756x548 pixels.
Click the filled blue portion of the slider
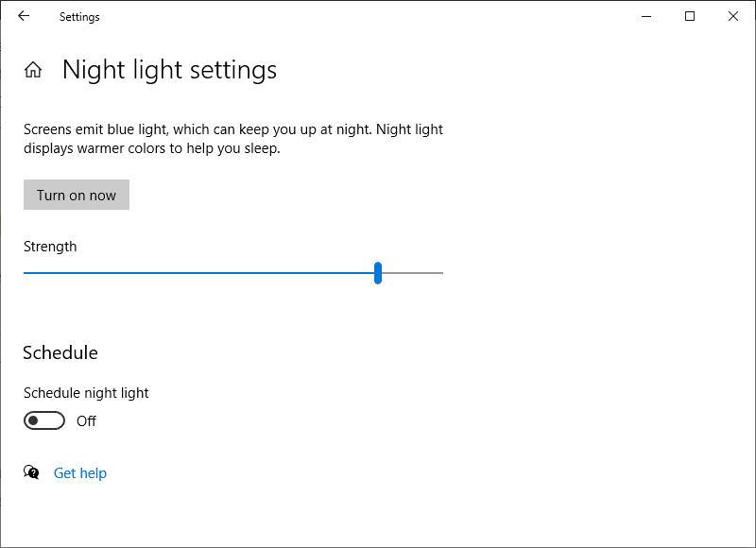click(x=189, y=273)
